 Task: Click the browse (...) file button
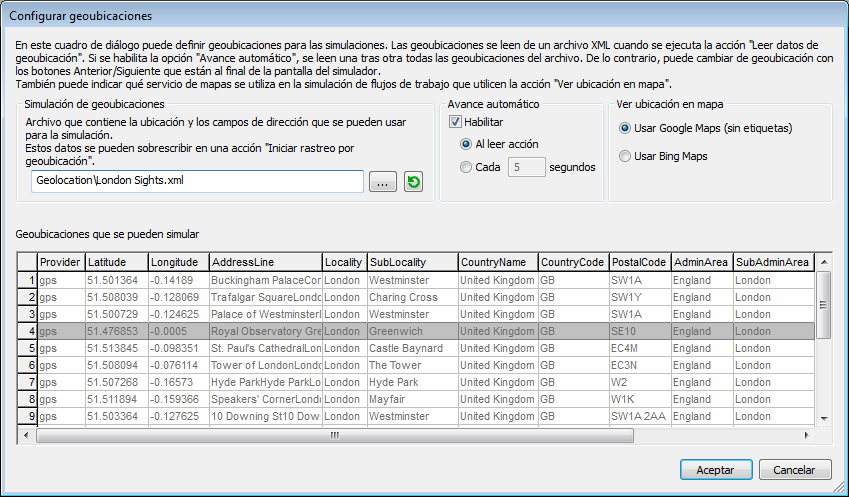tap(383, 182)
